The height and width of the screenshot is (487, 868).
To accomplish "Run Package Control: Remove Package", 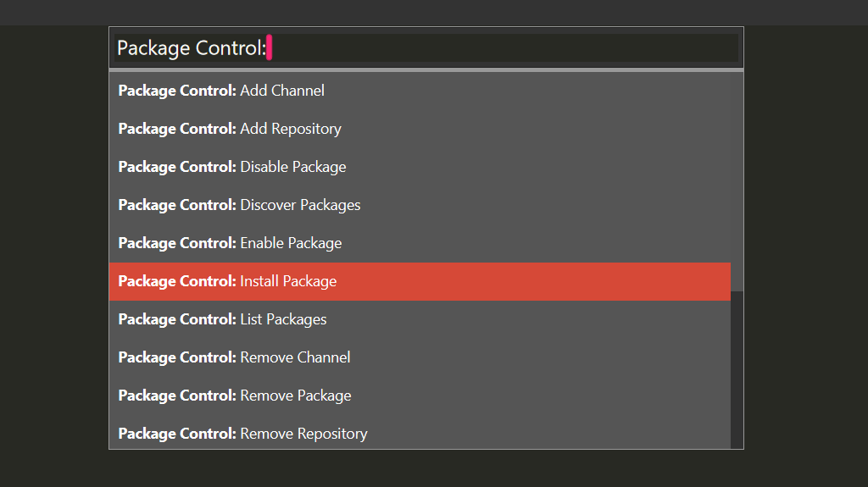I will coord(420,396).
